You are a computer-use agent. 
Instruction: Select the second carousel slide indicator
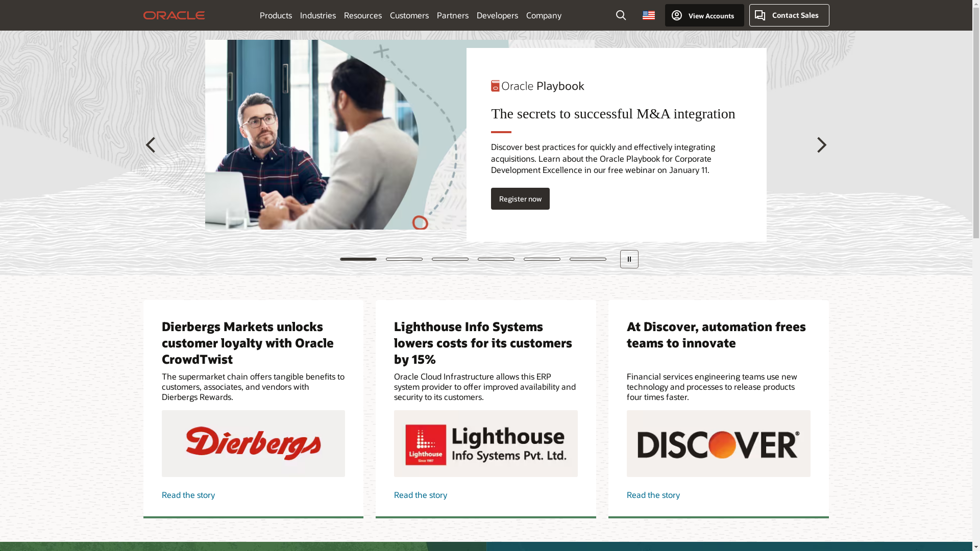click(x=404, y=259)
